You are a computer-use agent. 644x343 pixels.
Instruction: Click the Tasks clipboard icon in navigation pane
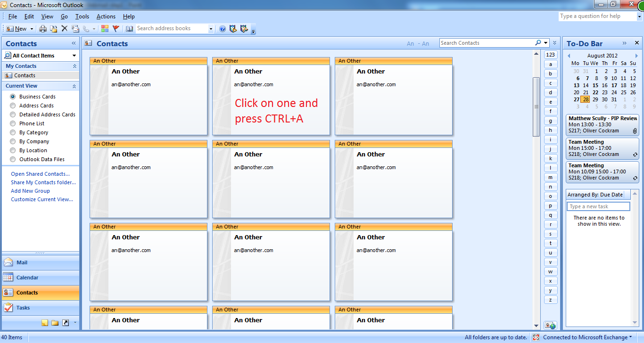[8, 308]
